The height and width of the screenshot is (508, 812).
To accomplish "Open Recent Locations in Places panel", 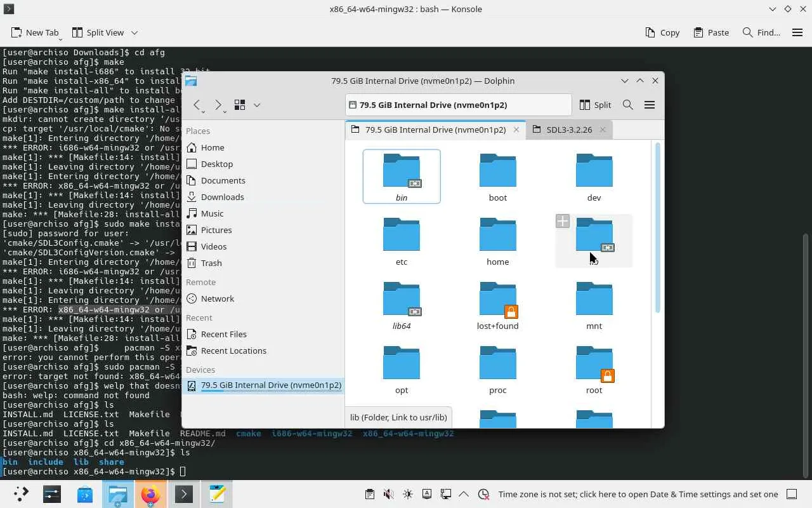I will (263, 351).
